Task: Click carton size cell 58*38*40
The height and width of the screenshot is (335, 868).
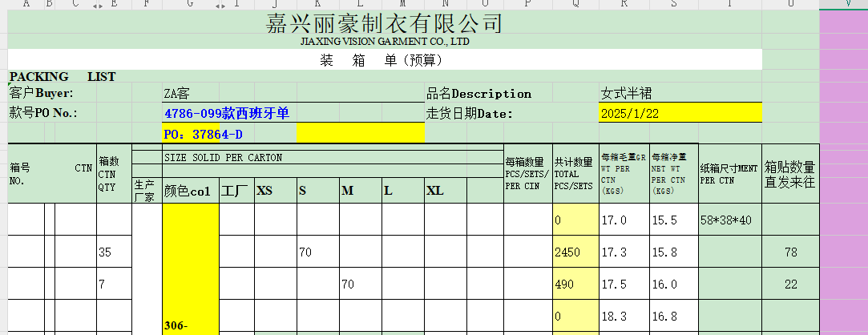Action: coord(729,220)
